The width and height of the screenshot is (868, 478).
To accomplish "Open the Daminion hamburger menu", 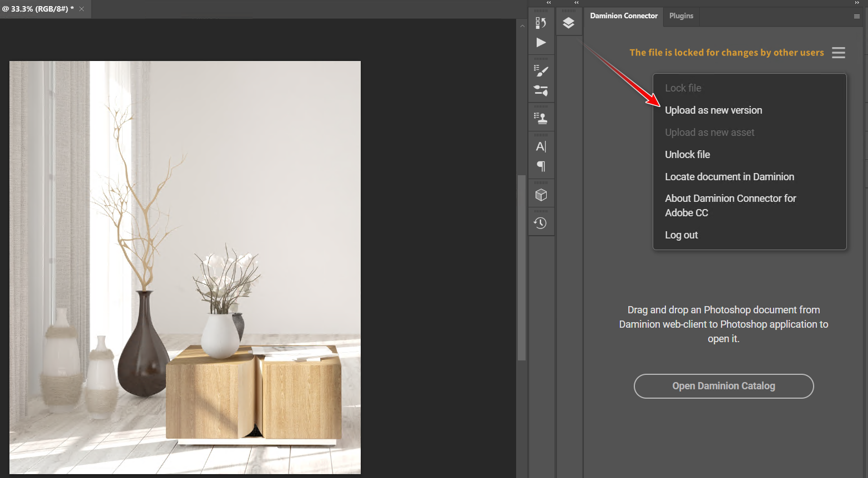I will click(x=838, y=53).
